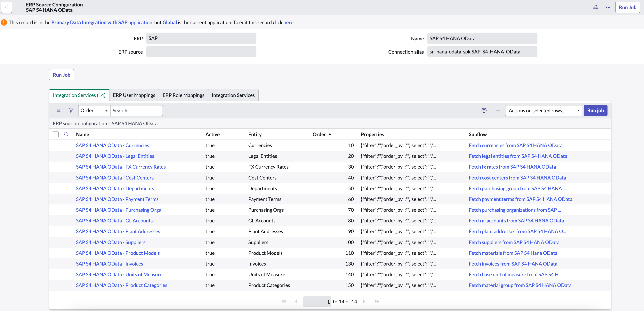Open SAP S4 HANA OData - Currencies record
Image resolution: width=644 pixels, height=311 pixels.
(112, 145)
